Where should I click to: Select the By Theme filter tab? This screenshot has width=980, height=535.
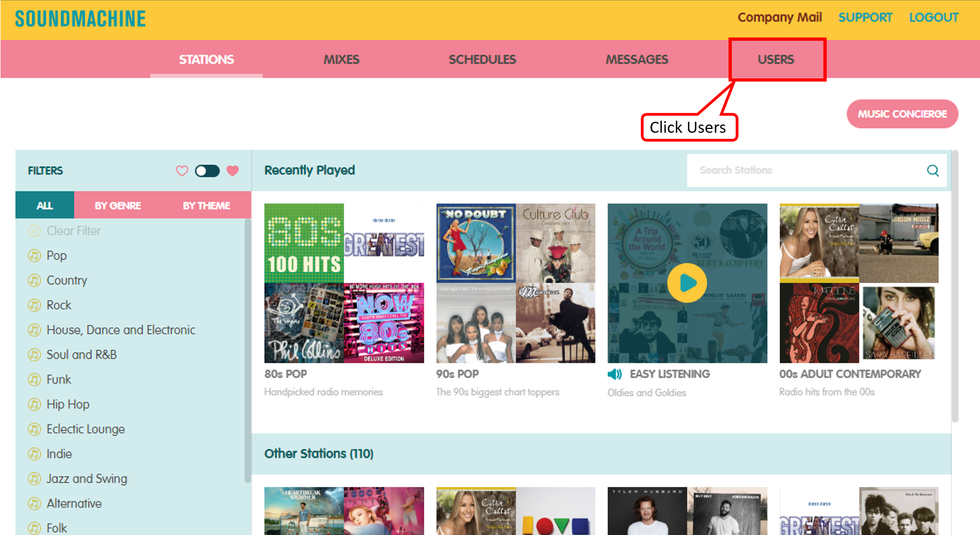(206, 206)
